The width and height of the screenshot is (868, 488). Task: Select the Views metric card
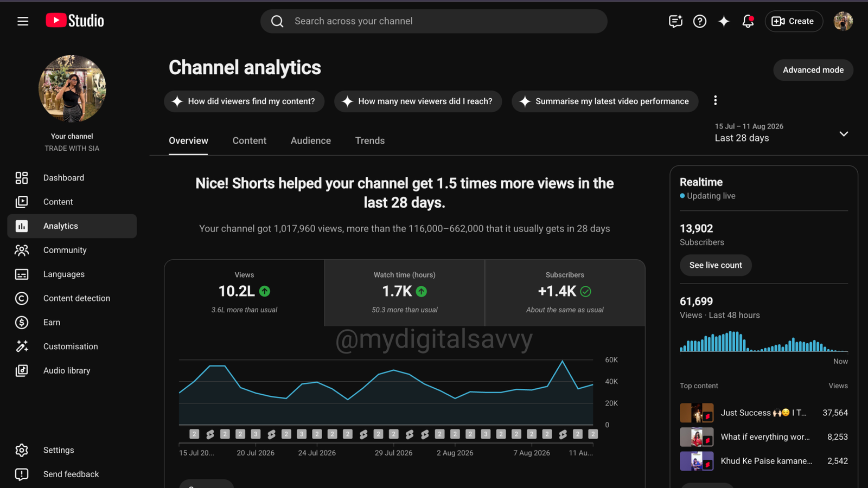(245, 293)
